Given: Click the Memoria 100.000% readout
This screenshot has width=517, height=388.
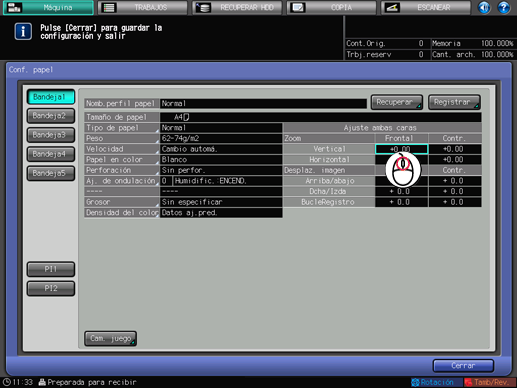Looking at the screenshot, I should (473, 44).
